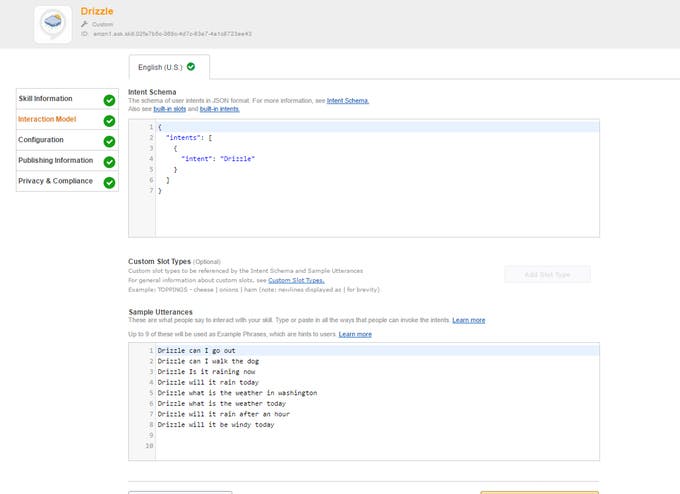The image size is (680, 494).
Task: Go to Configuration section
Action: pos(67,140)
